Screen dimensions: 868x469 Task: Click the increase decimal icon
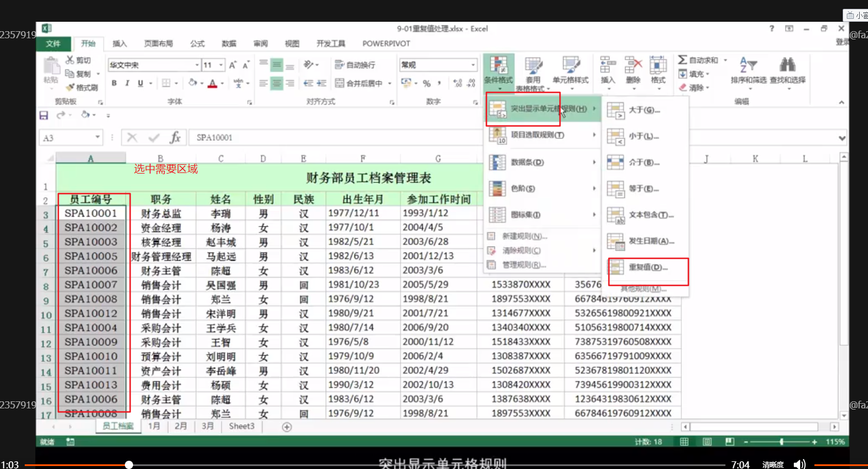point(458,84)
